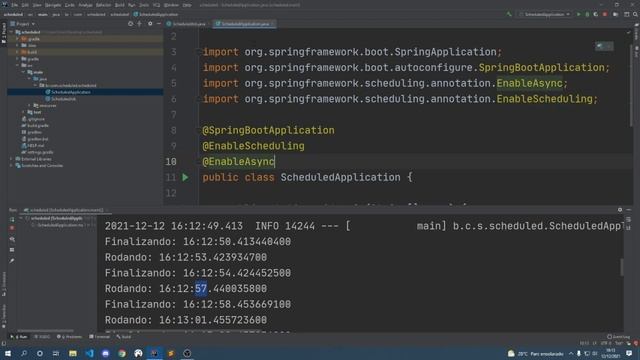Pin the Run tab with pin icon
The image size is (640, 360).
click(12, 261)
